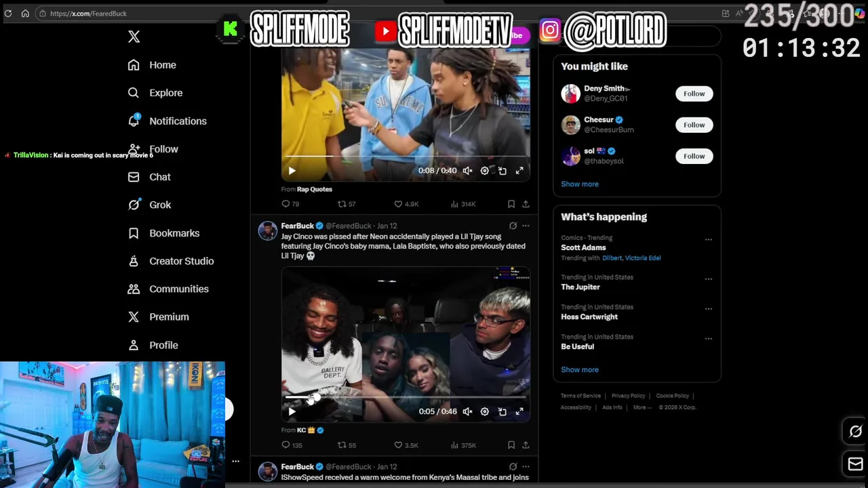Viewport: 868px width, 488px height.
Task: Play the Jay Cinco video
Action: 292,411
